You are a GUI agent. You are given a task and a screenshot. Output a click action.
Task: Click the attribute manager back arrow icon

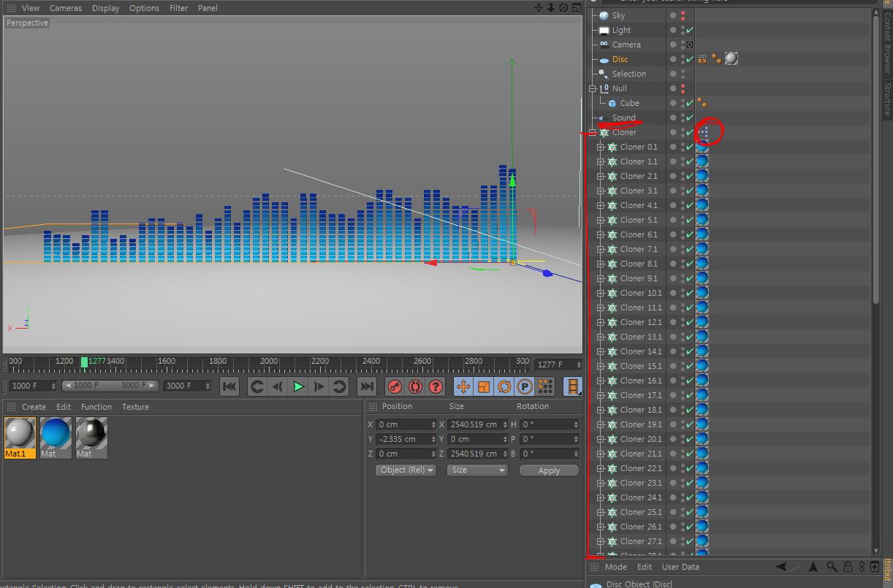point(781,567)
